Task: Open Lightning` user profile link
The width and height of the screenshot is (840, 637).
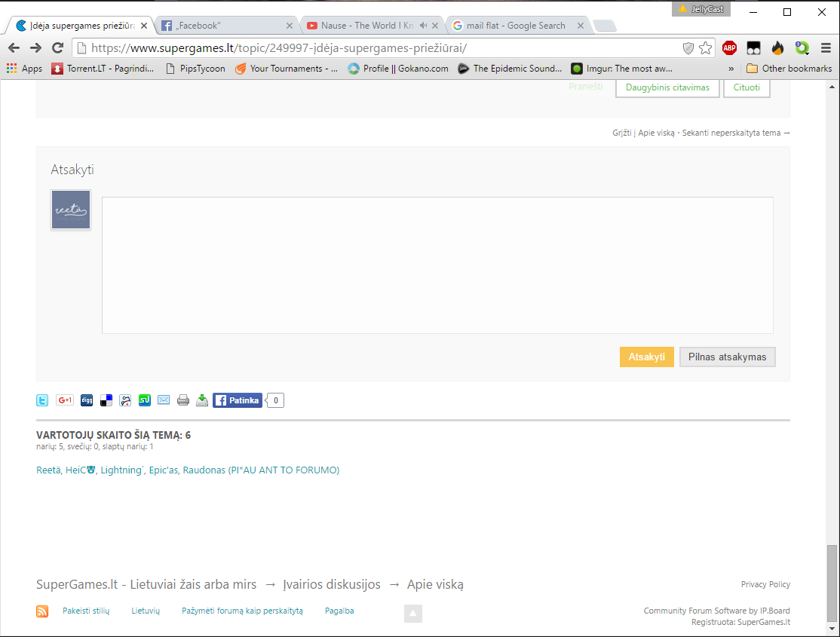Action: [x=122, y=470]
